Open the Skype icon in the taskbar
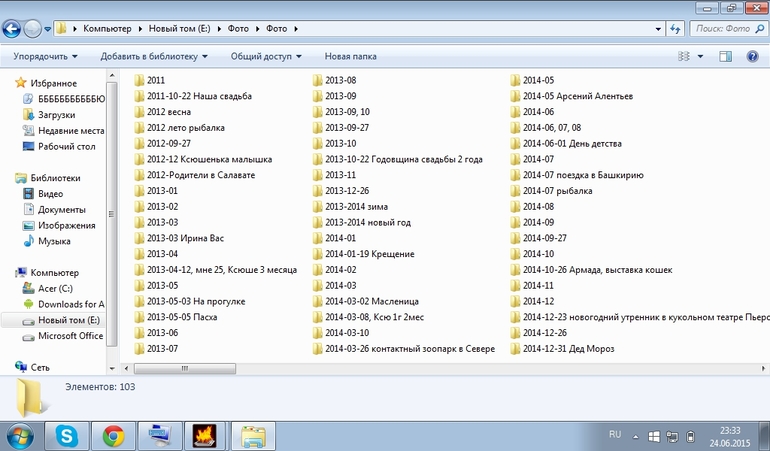 68,436
